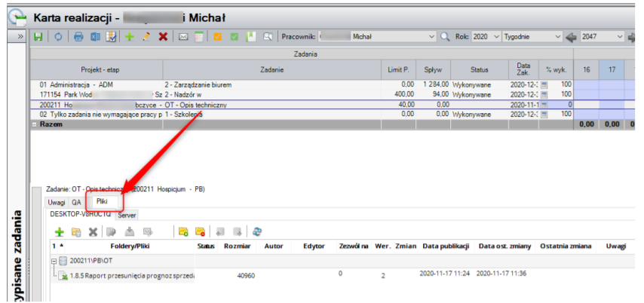This screenshot has width=644, height=303.
Task: Switch to the Uwagi tab
Action: [57, 203]
